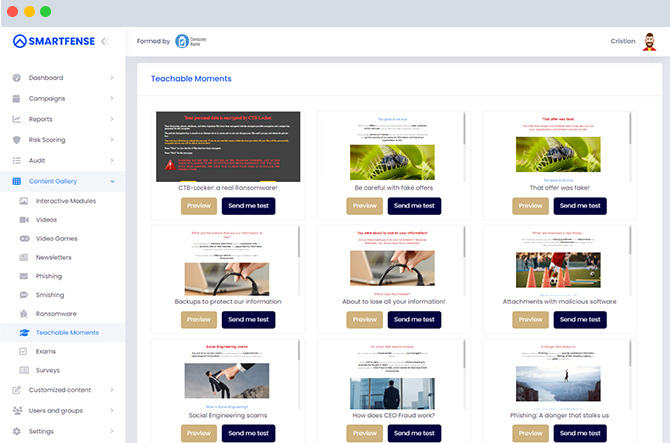This screenshot has height=443, width=670.
Task: Click the Content Gallery grid icon
Action: point(17,181)
